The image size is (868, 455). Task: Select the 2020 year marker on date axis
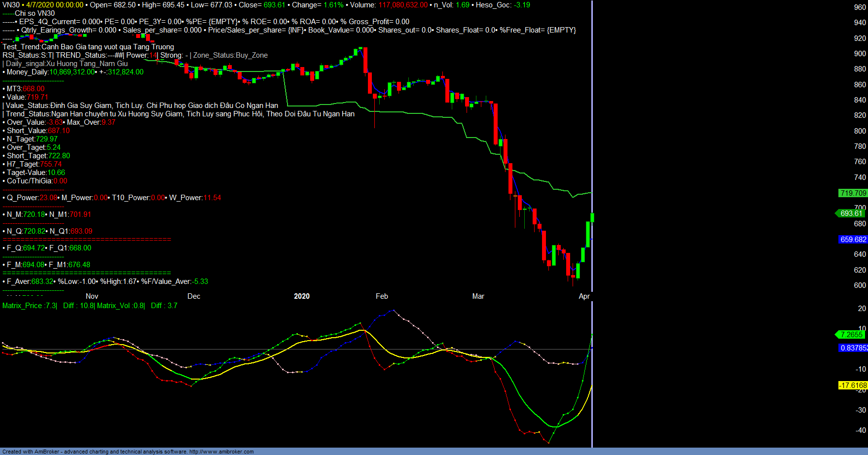pos(302,296)
